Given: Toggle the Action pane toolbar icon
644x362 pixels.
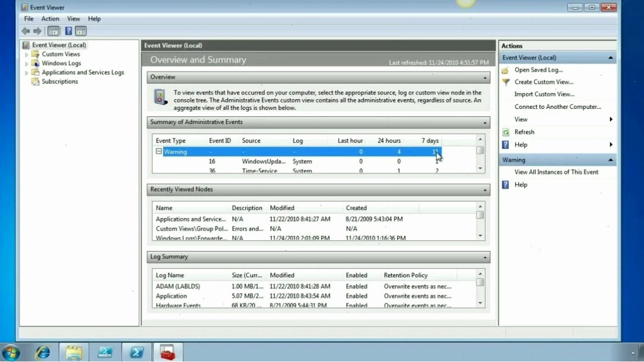Looking at the screenshot, I should pos(81,31).
